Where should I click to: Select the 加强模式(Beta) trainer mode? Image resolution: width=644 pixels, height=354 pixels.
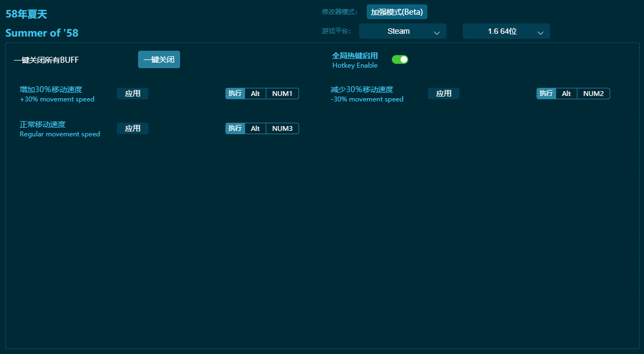pyautogui.click(x=397, y=12)
